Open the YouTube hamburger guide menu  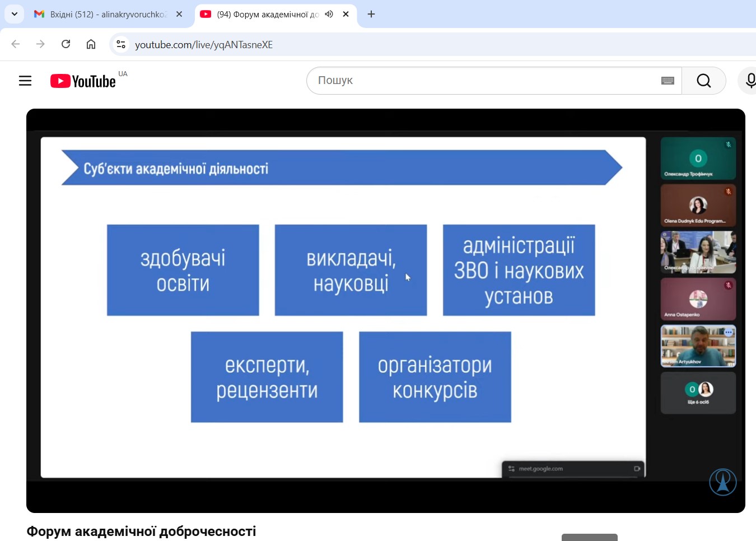click(x=25, y=81)
